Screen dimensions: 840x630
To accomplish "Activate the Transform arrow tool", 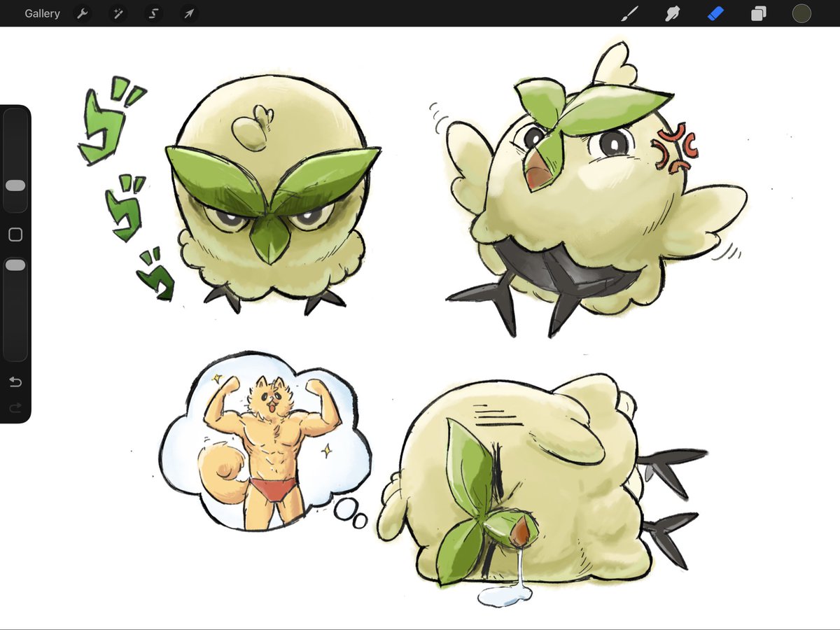I will 188,13.
